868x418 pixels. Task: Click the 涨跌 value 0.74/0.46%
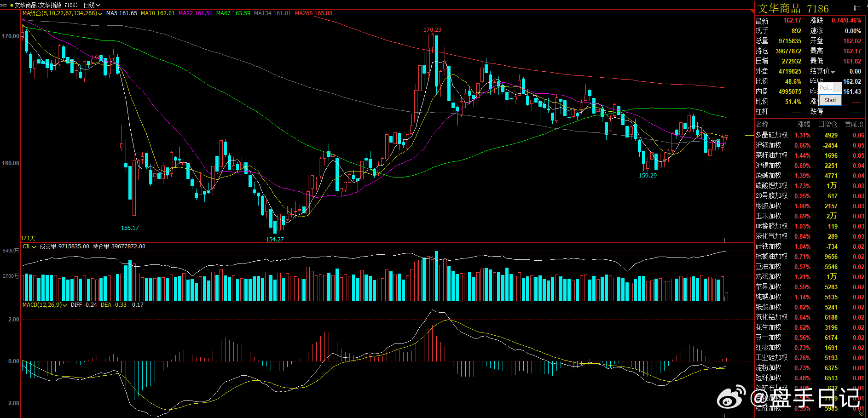tap(846, 21)
